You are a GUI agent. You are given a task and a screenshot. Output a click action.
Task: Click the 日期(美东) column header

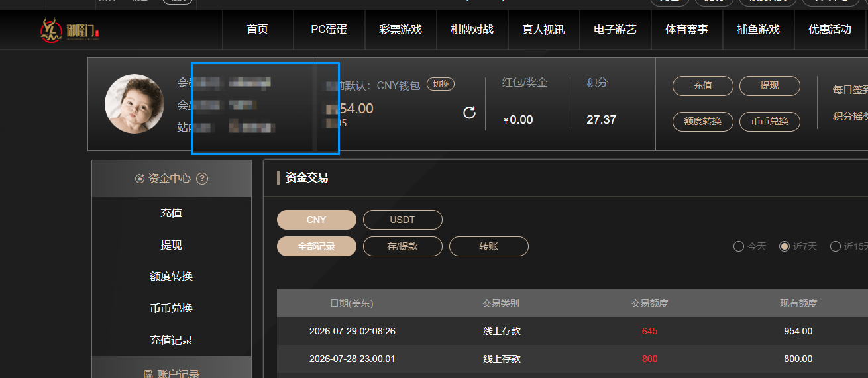click(x=352, y=304)
